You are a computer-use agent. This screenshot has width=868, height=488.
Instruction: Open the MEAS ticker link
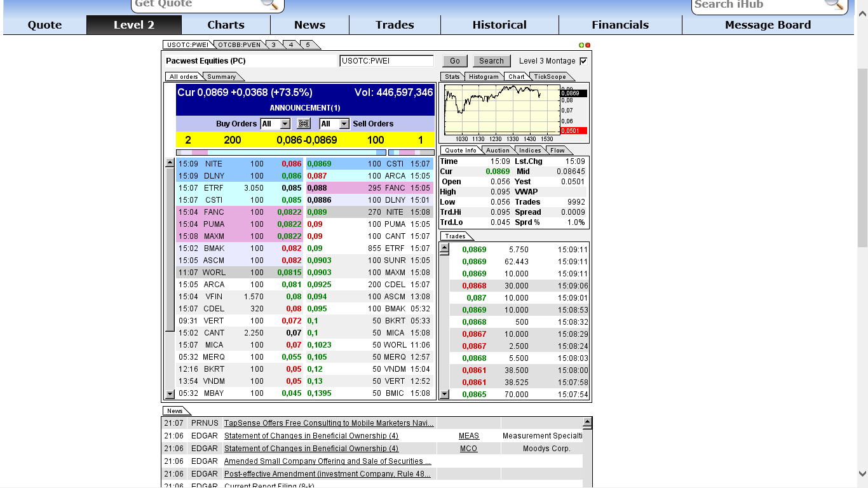click(469, 436)
